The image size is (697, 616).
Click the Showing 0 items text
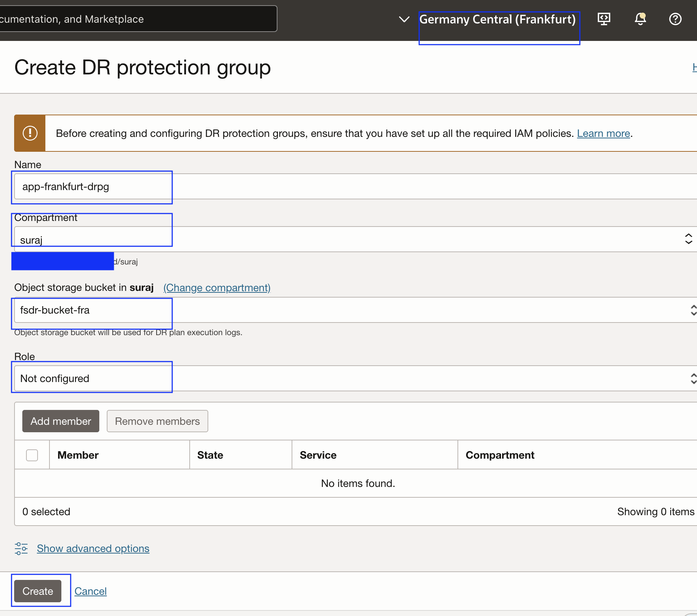click(x=656, y=511)
